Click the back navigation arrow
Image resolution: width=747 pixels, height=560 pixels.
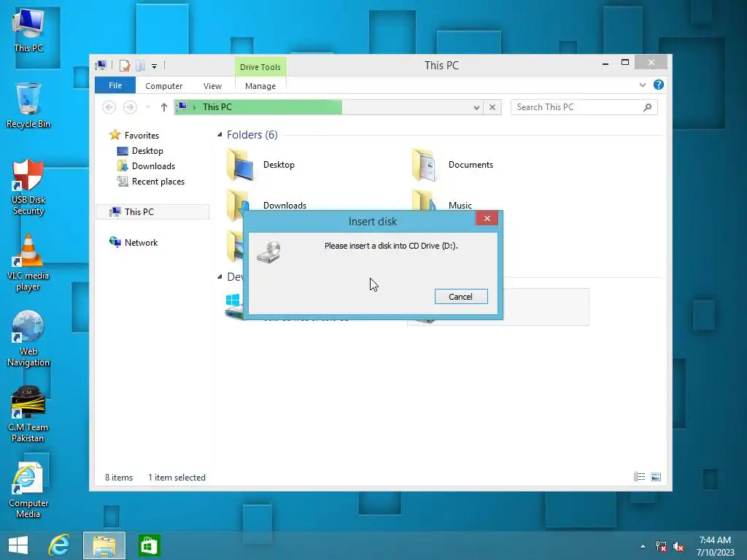pos(109,107)
